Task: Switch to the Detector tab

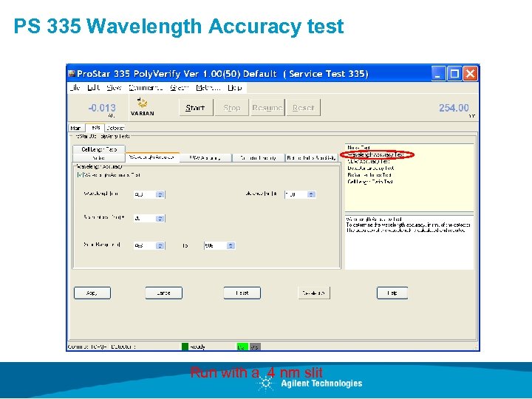Action: [x=115, y=128]
